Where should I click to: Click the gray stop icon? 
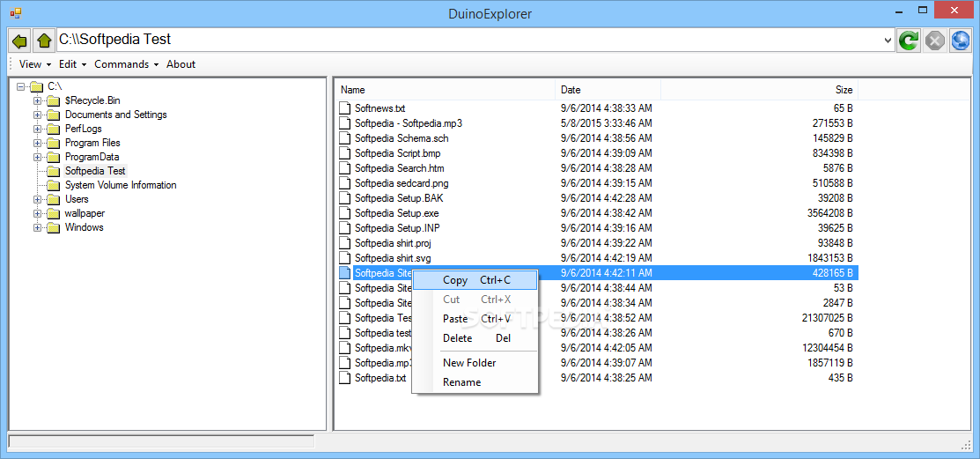click(934, 41)
